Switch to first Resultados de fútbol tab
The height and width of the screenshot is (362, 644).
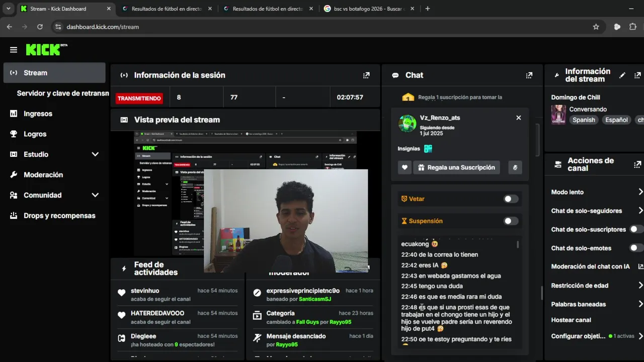(167, 9)
